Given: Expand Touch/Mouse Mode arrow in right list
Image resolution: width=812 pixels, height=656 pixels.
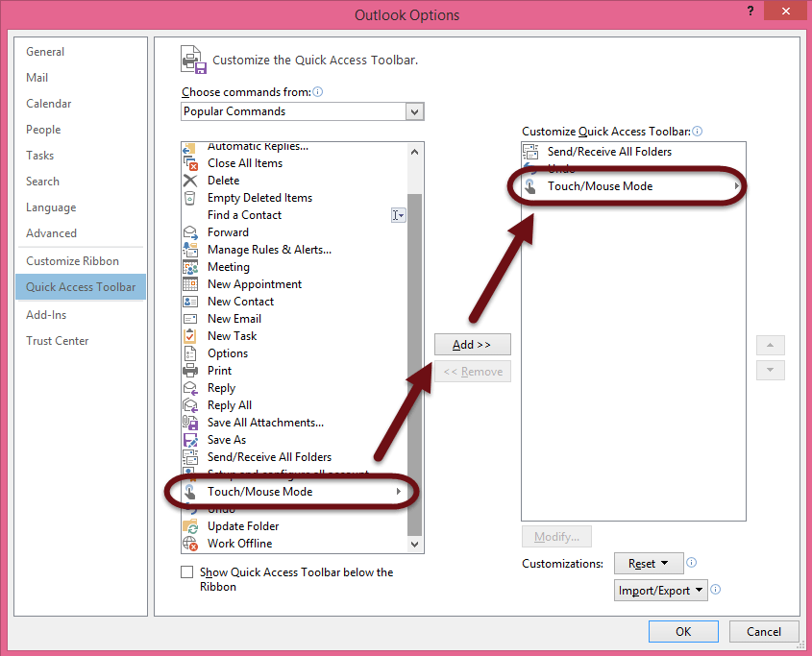Looking at the screenshot, I should pos(736,186).
